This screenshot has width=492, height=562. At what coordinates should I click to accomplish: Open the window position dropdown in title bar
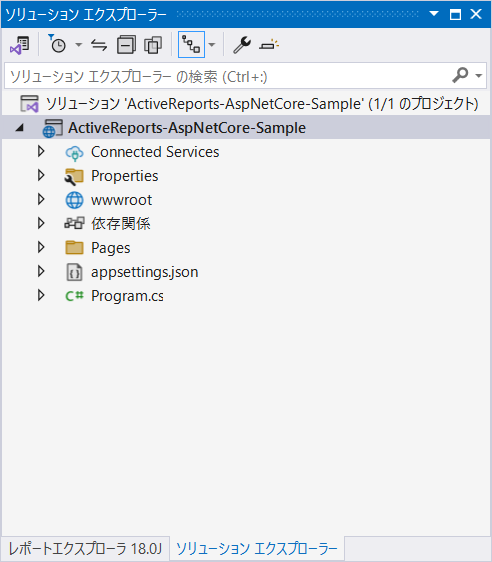tap(434, 14)
